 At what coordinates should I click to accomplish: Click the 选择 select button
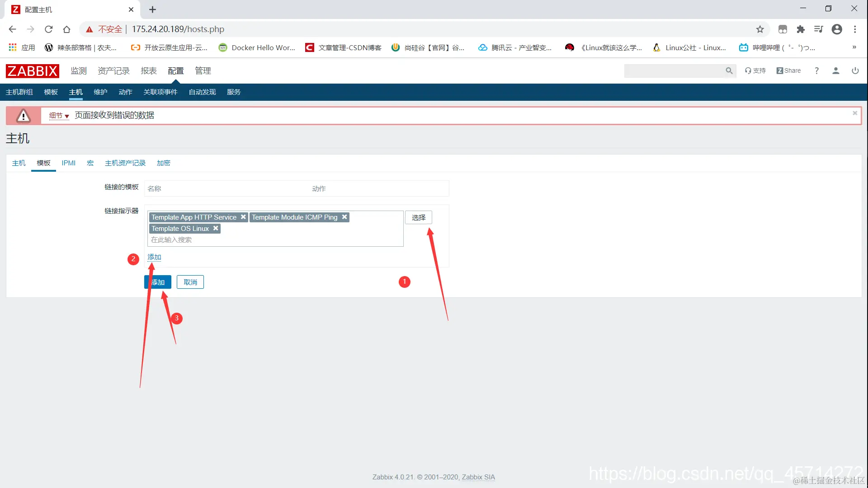[418, 217]
